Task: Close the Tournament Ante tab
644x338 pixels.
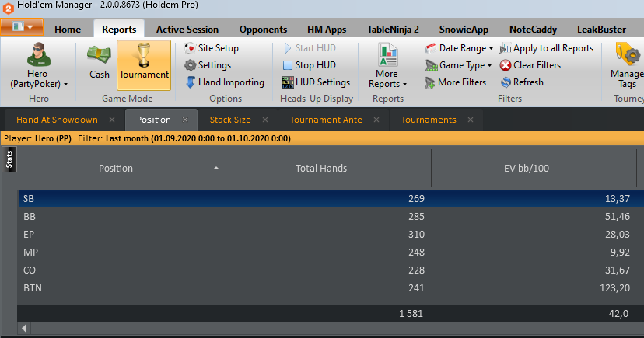Action: pyautogui.click(x=376, y=120)
